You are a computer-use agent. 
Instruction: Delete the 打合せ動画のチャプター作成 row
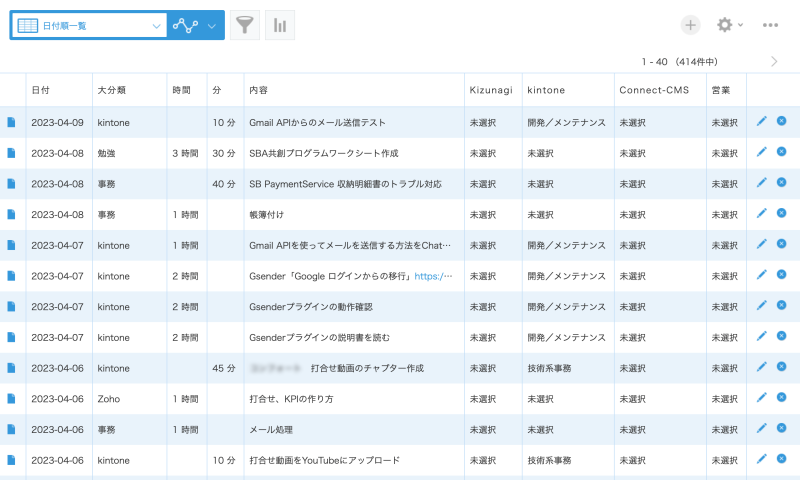[x=781, y=366]
